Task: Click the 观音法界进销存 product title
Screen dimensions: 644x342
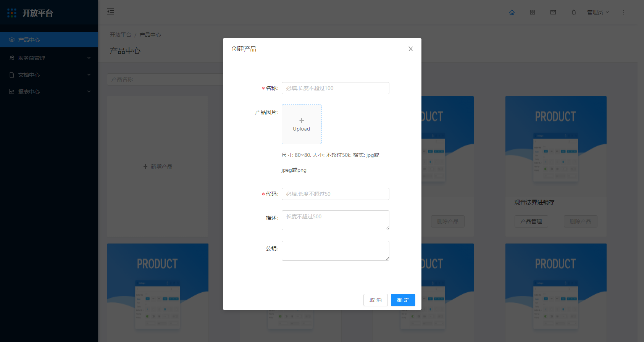Action: 534,202
